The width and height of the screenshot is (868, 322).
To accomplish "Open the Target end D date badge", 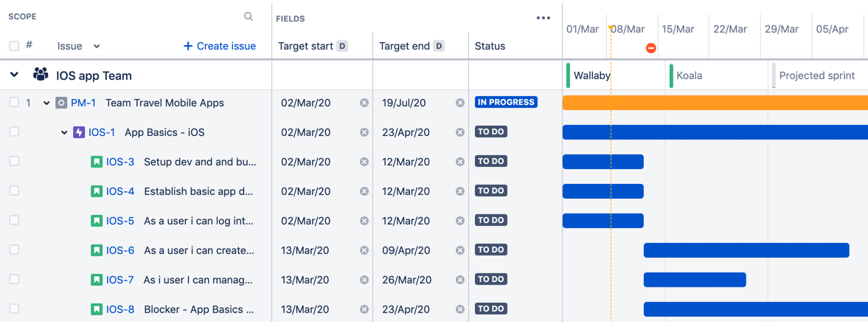I will tap(439, 46).
